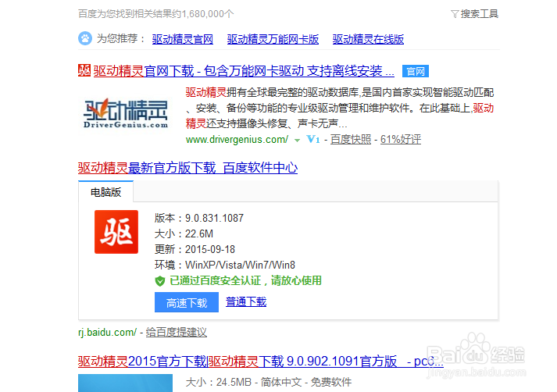The width and height of the screenshot is (557, 392).
Task: Click the blue thumbnail of the pc6 result
Action: (x=126, y=383)
